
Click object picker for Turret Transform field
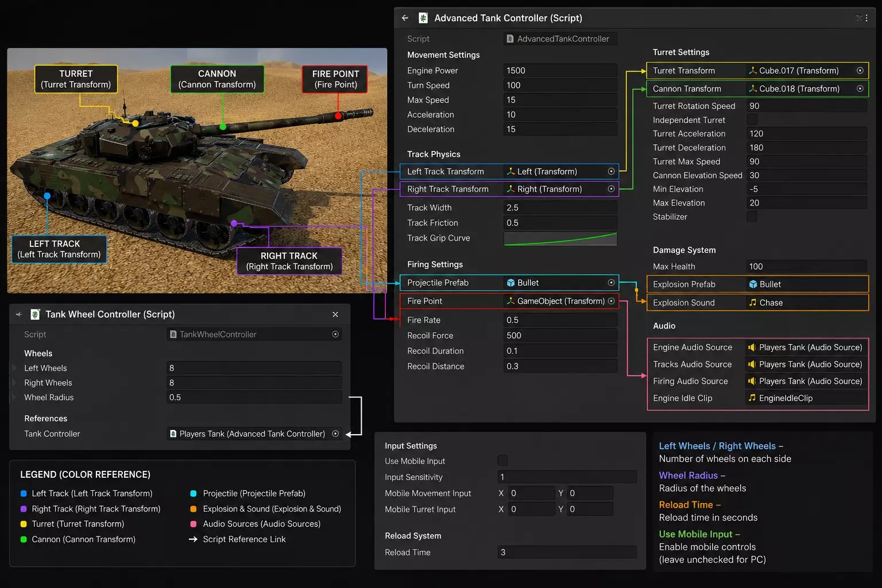(860, 71)
